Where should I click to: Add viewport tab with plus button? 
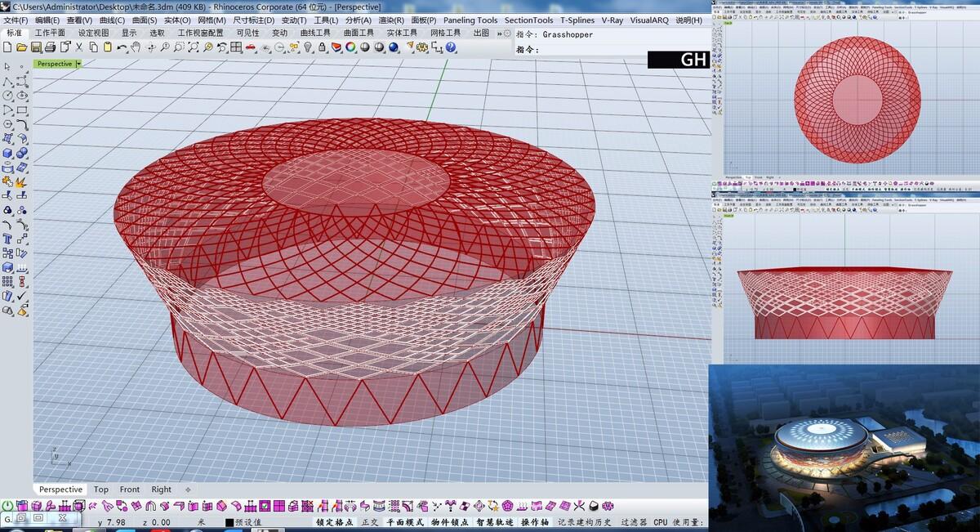(x=188, y=490)
